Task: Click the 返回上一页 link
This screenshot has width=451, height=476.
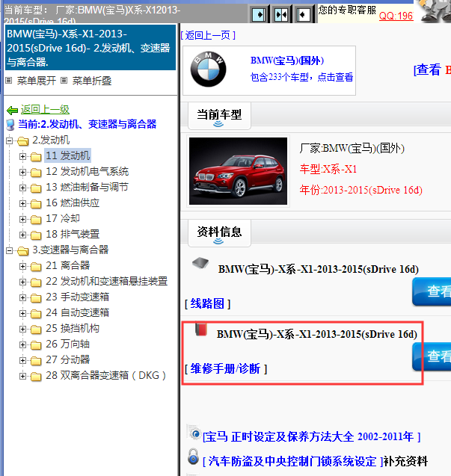Action: 208,36
